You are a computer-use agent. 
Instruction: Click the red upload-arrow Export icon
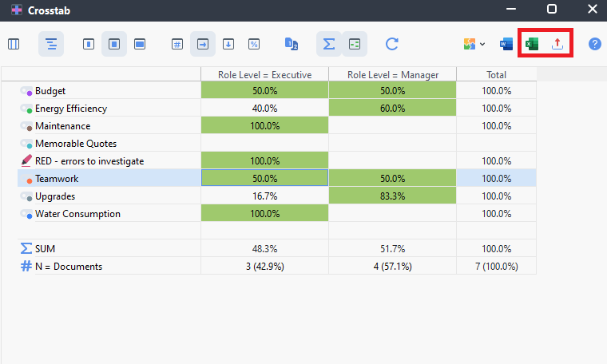(x=557, y=44)
